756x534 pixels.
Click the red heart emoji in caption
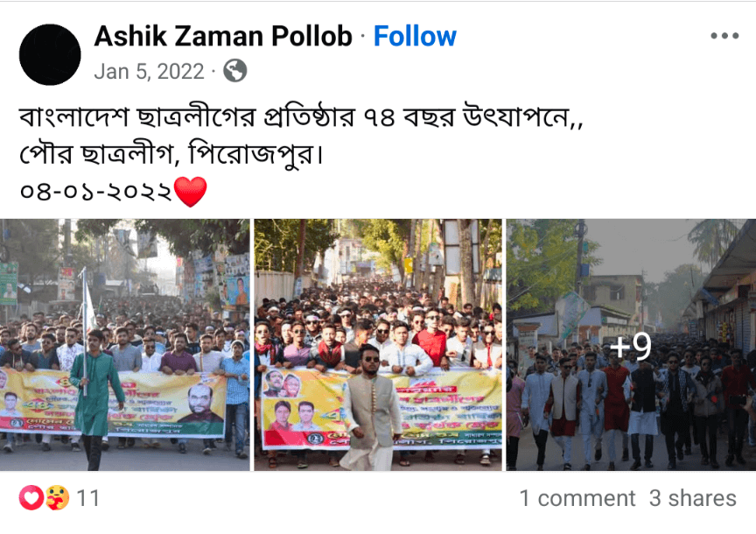coord(191,192)
